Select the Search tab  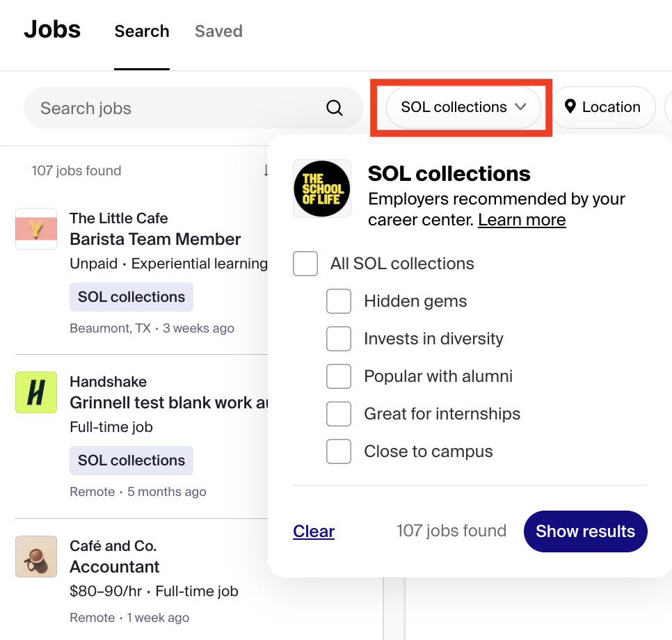point(142,31)
